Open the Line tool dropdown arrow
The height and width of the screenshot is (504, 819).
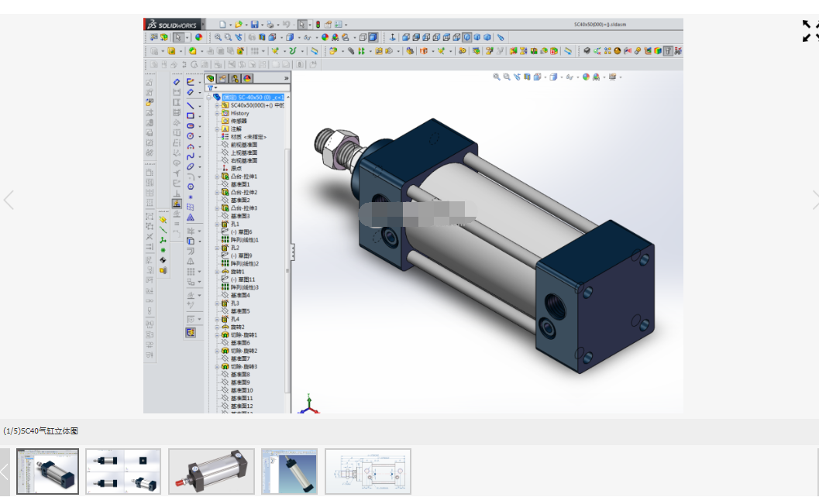pyautogui.click(x=200, y=106)
